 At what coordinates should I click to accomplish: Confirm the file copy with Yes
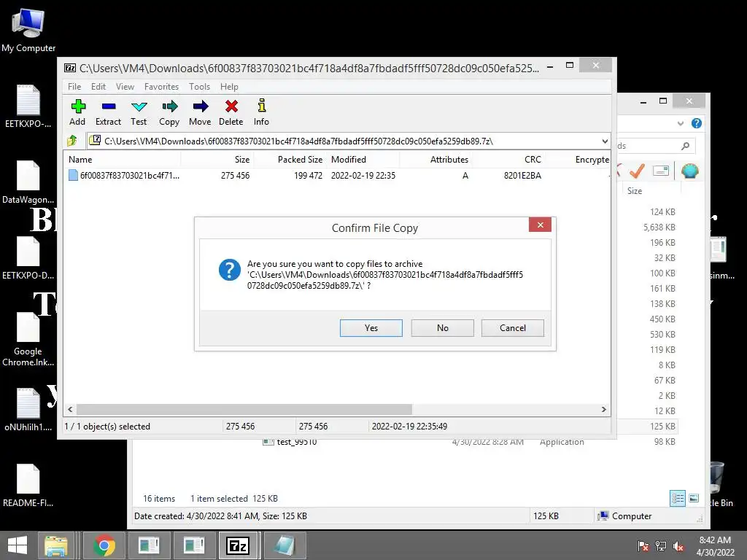tap(371, 328)
